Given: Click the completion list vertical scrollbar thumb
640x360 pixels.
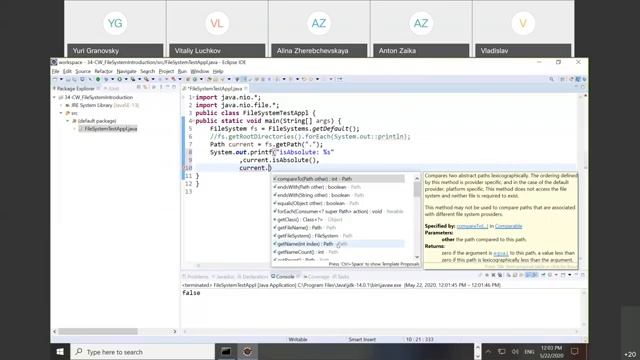Looking at the screenshot, I should click(x=417, y=190).
